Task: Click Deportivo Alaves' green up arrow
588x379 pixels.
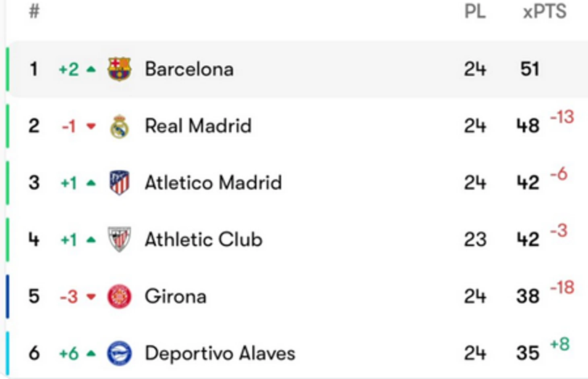Action: [91, 354]
